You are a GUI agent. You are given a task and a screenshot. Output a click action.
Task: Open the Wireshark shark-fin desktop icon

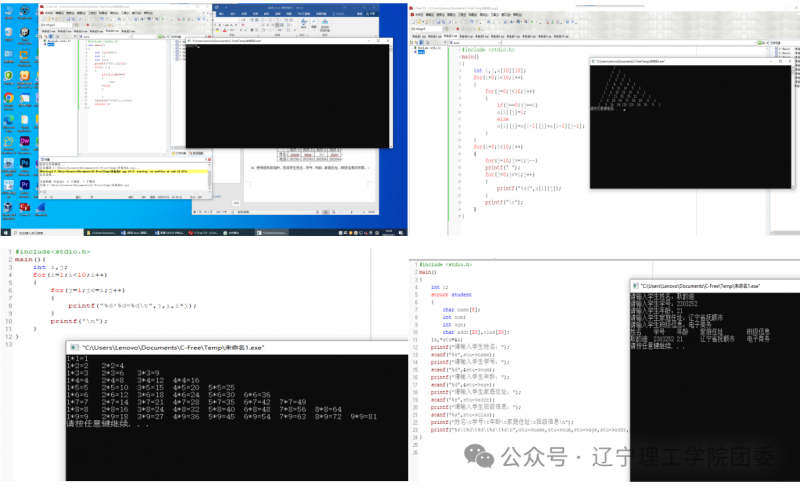tap(41, 207)
